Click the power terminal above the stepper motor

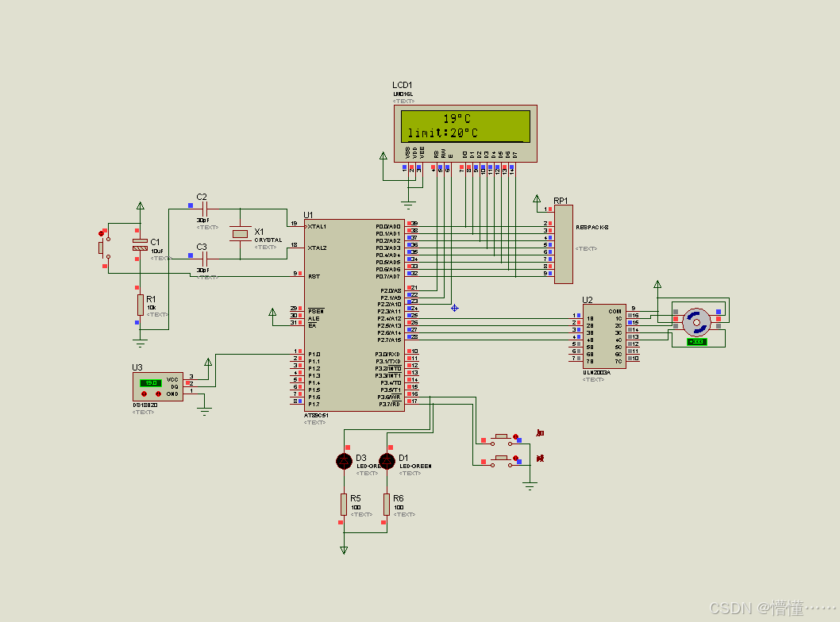pos(657,284)
